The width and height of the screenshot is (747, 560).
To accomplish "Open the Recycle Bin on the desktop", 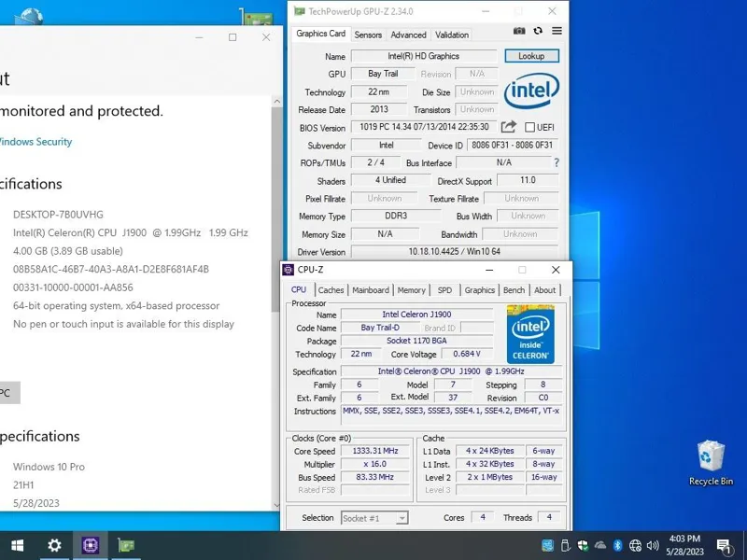I will (x=711, y=463).
